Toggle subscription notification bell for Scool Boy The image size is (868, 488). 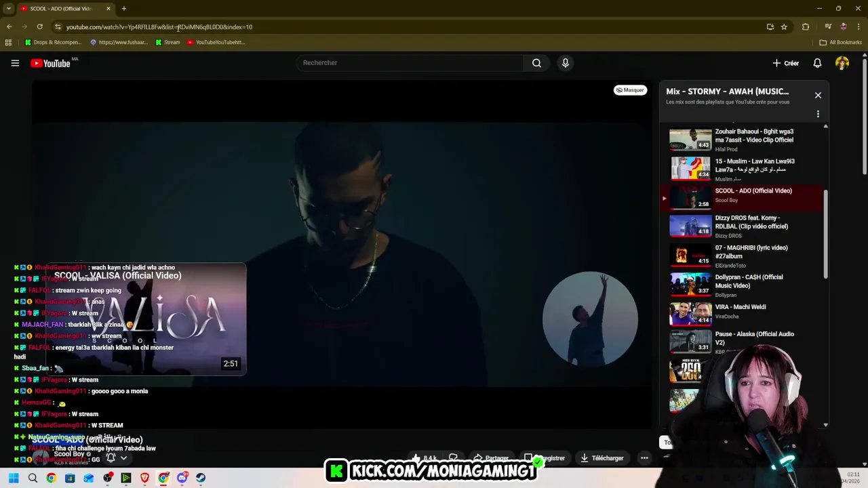tap(111, 458)
